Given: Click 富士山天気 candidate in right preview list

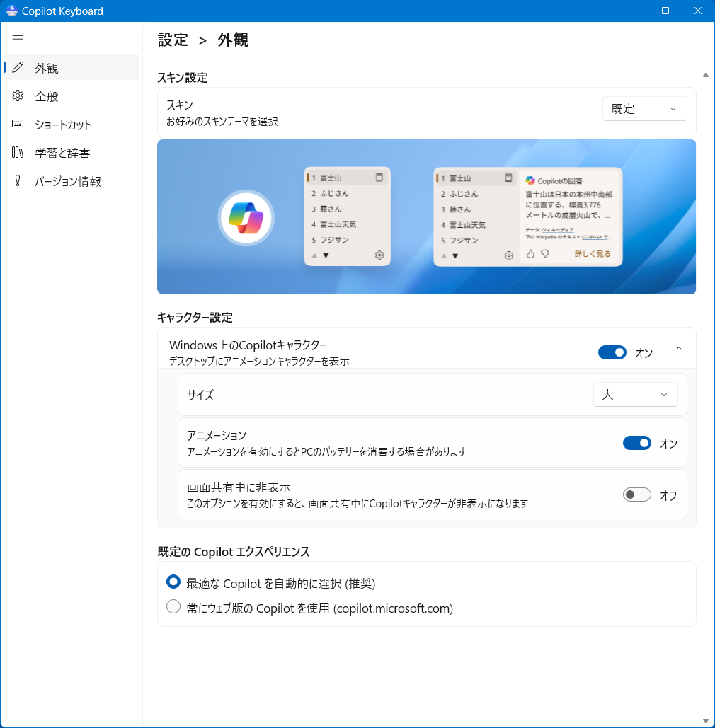Looking at the screenshot, I should point(467,225).
